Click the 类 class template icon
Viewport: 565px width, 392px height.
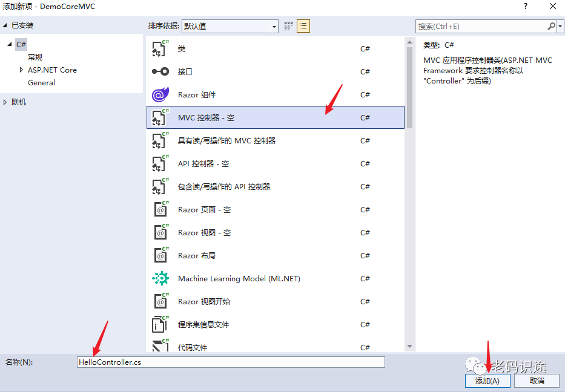tap(160, 48)
